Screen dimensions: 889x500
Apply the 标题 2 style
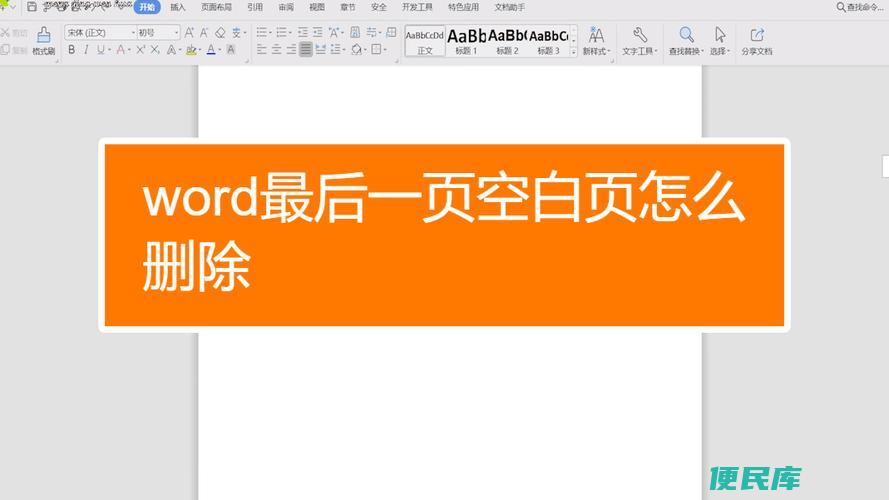tap(507, 41)
